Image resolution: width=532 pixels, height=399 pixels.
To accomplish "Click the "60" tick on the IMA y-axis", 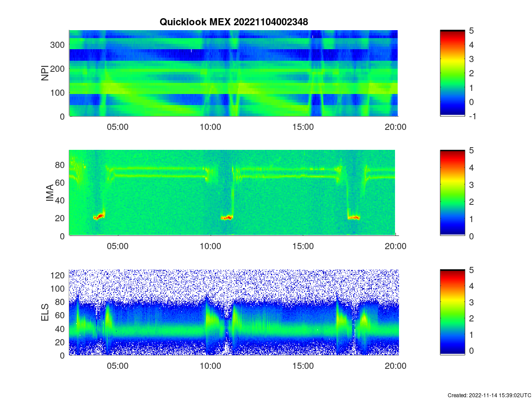I will coord(61,182).
